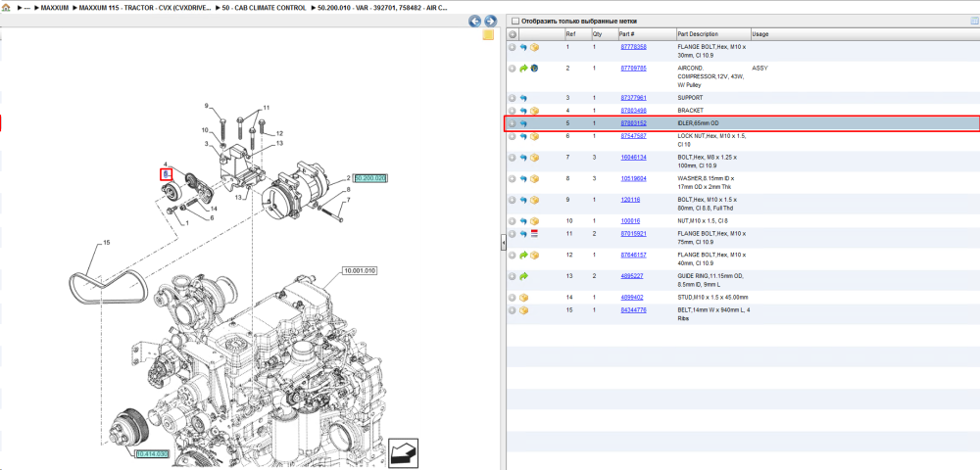Collapse the parts panel using splitter arrow
980x470 pixels.
(x=503, y=244)
